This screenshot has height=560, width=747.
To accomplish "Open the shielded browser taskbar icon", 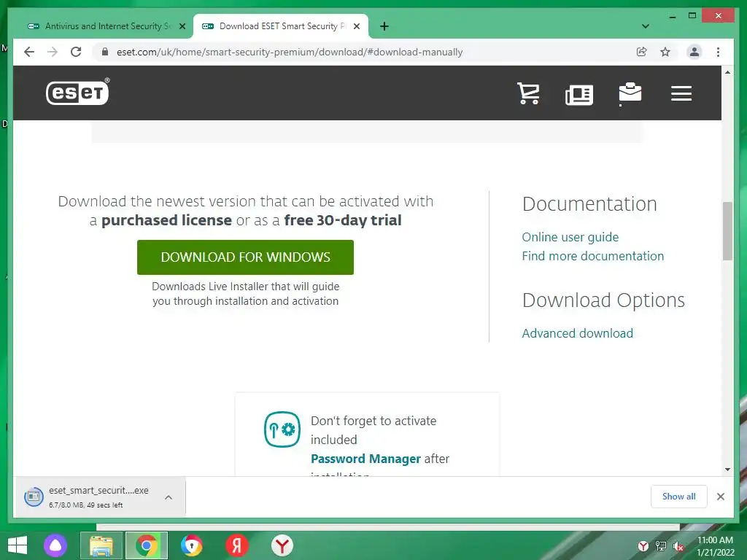I will [x=192, y=545].
